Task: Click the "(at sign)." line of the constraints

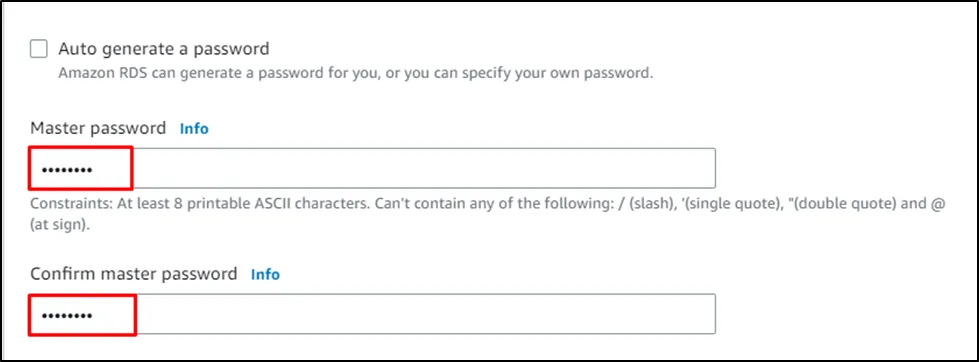Action: (60, 225)
